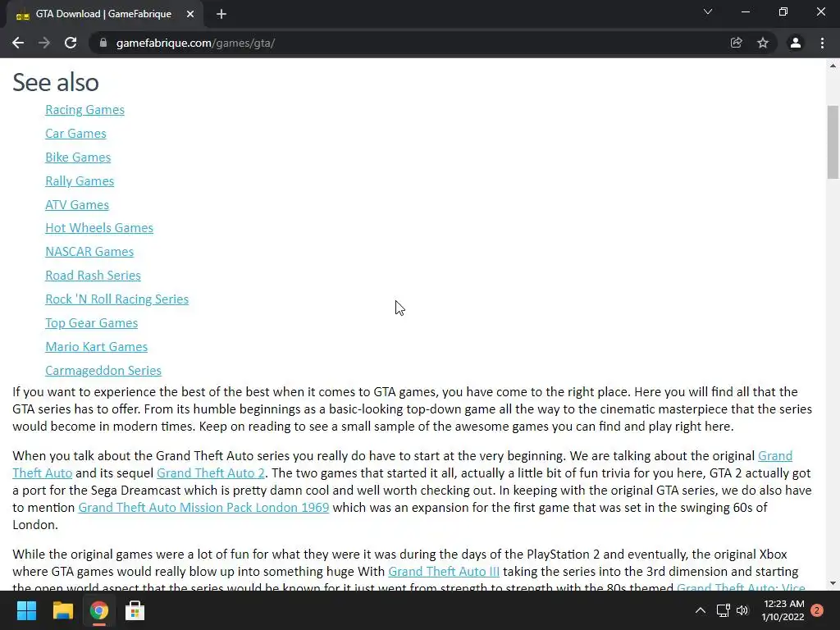Image resolution: width=840 pixels, height=630 pixels.
Task: Open the Grand Theft Auto 2 link
Action: (x=211, y=473)
